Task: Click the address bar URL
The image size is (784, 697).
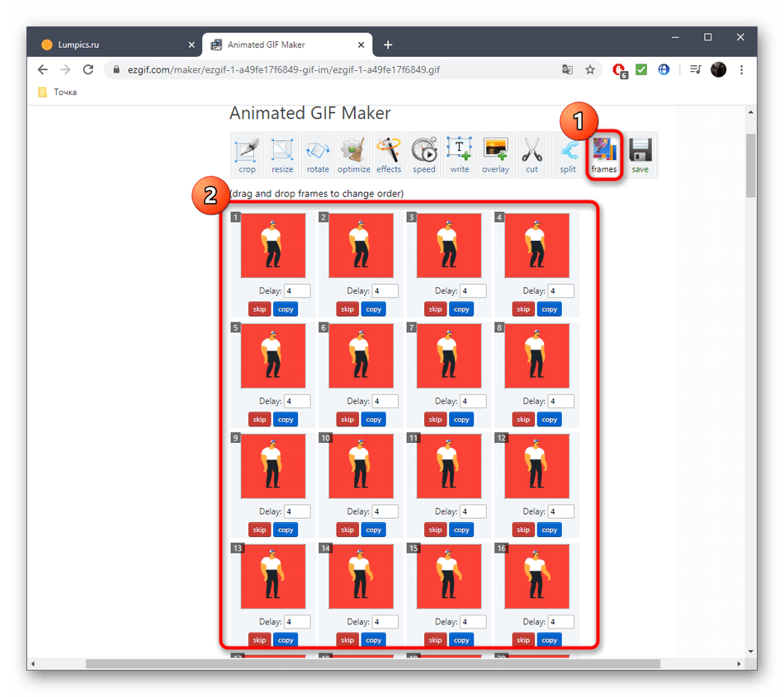Action: pos(284,69)
